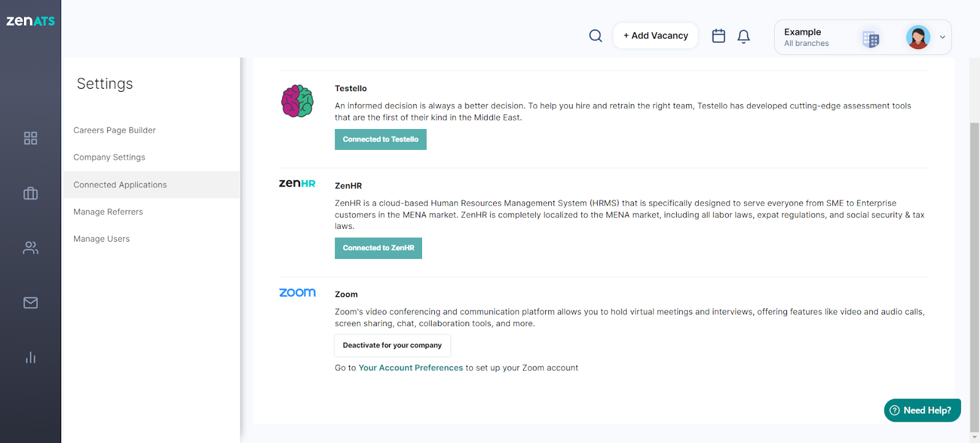
Task: Open notifications bell icon
Action: pos(744,37)
